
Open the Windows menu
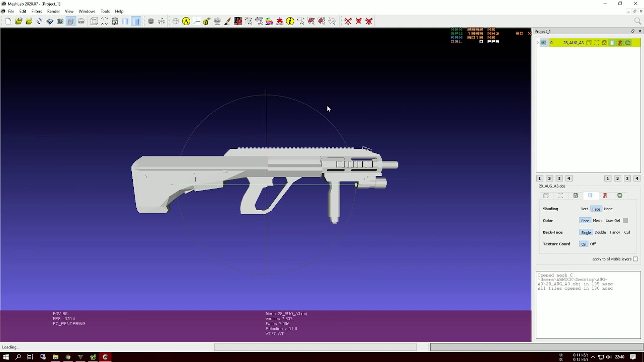click(87, 11)
